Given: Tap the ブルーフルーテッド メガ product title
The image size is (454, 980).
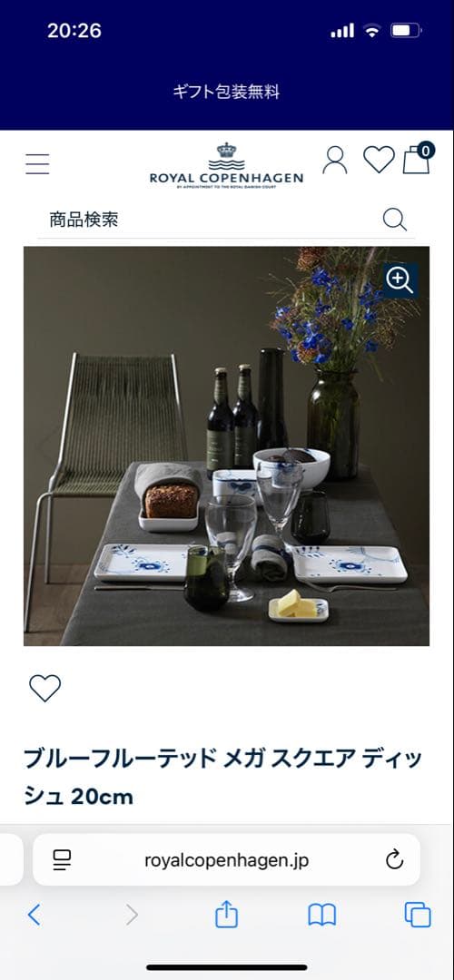Looking at the screenshot, I should pyautogui.click(x=222, y=778).
